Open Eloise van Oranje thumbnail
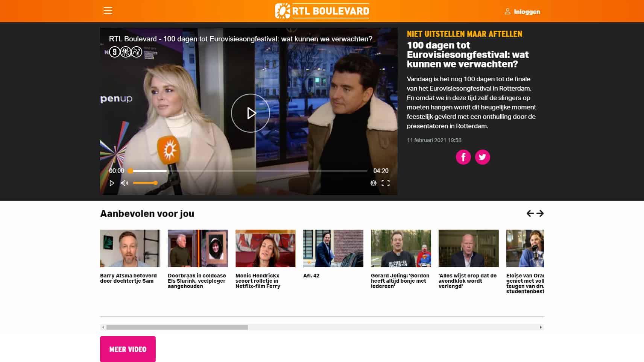The width and height of the screenshot is (644, 362). tap(525, 248)
